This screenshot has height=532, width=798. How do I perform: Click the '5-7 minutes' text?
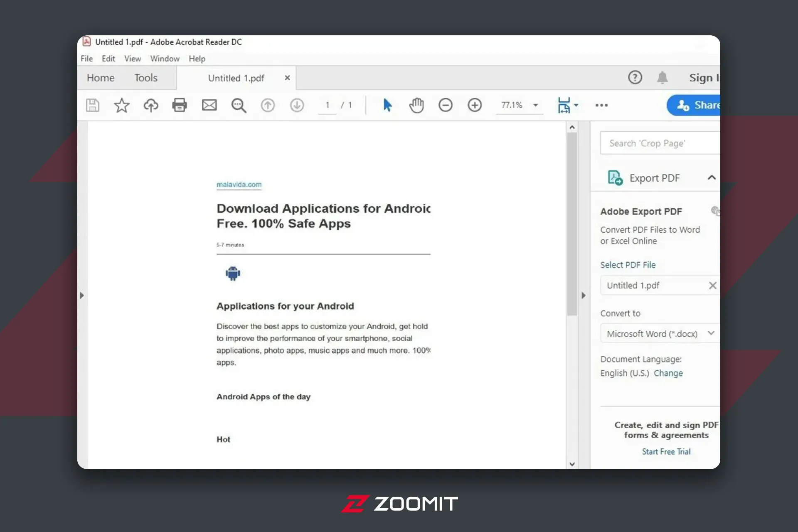coord(230,245)
